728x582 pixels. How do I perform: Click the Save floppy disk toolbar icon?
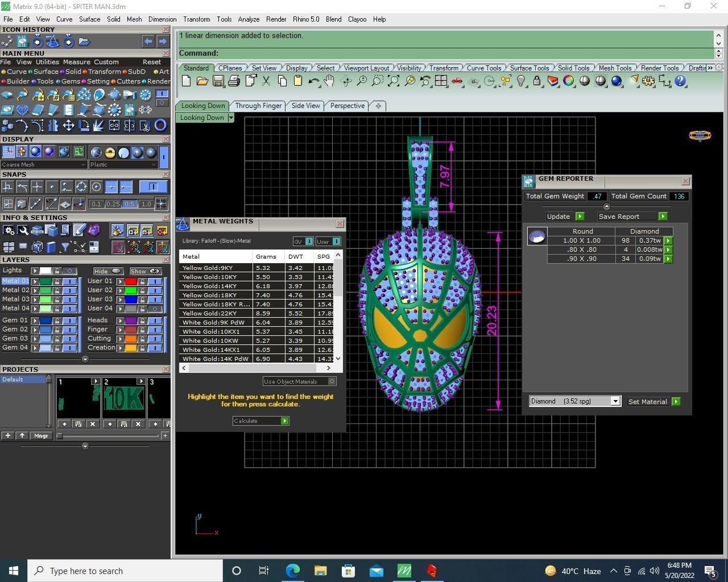point(218,81)
